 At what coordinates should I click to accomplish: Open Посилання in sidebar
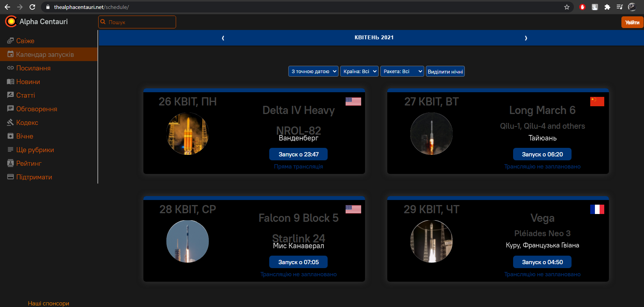[34, 68]
